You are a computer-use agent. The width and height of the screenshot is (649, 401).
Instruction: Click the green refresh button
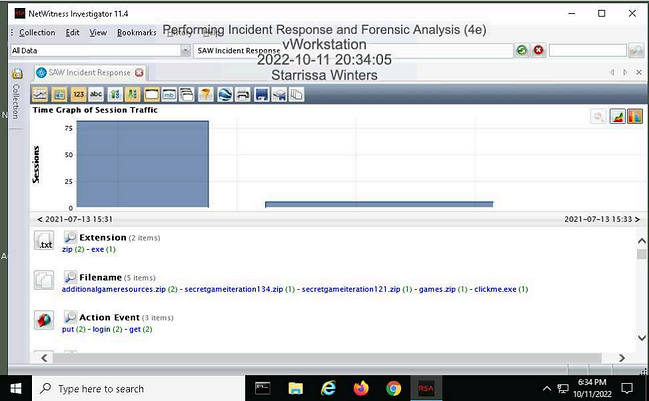pos(522,50)
